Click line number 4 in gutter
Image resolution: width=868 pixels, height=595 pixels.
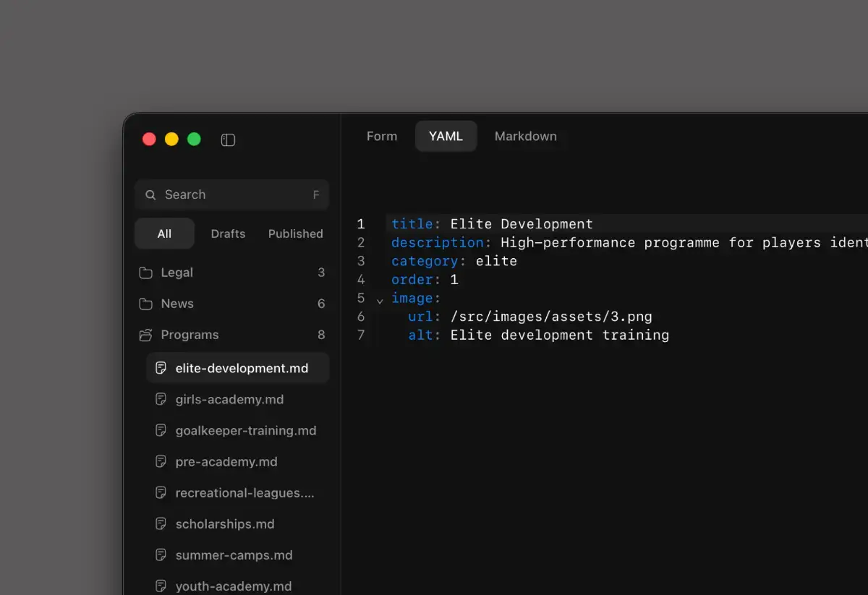pyautogui.click(x=361, y=279)
